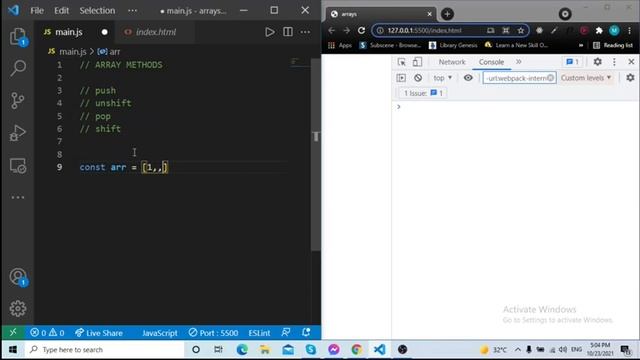Select the arrays browser tab
This screenshot has width=640, height=360.
click(380, 14)
